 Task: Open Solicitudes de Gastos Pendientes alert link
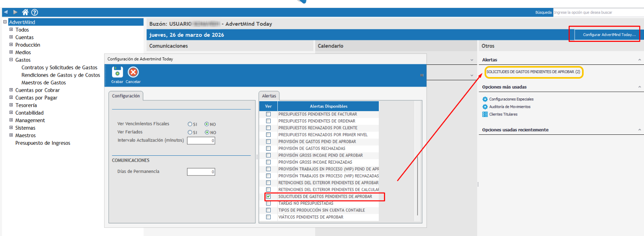click(x=533, y=72)
